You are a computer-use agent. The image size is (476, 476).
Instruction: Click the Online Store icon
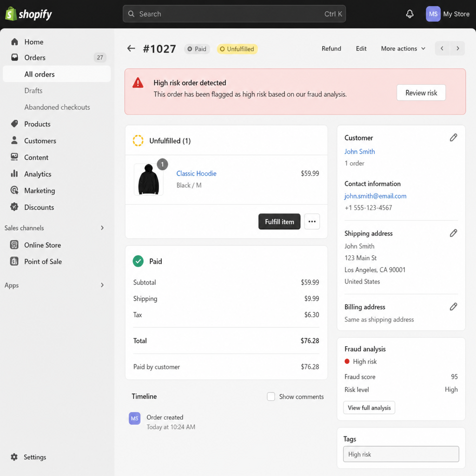tap(14, 245)
